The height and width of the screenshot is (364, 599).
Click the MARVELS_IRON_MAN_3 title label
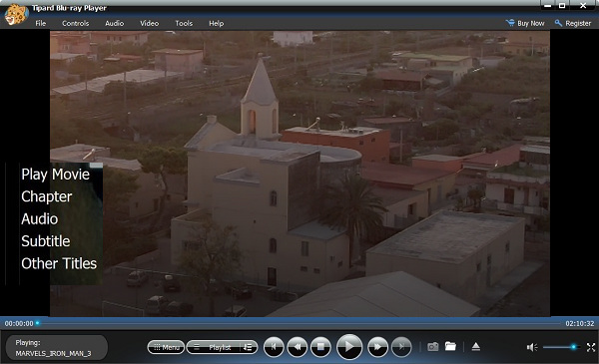(x=54, y=354)
